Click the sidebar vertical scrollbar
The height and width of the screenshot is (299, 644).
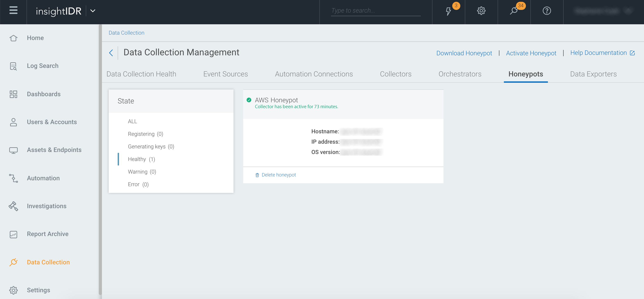[x=100, y=160]
